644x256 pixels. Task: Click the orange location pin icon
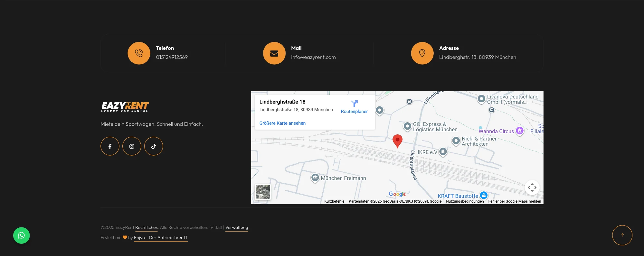point(422,53)
